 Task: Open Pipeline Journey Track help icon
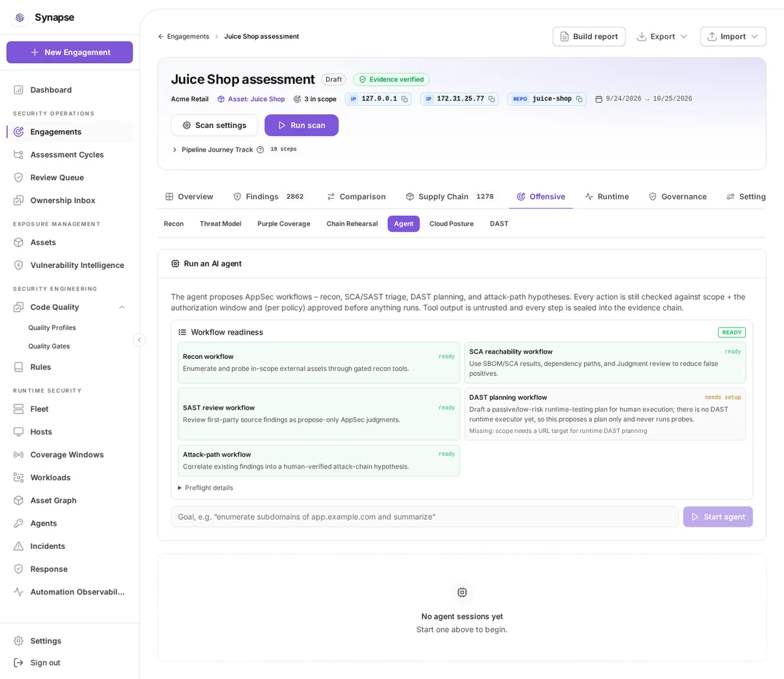(260, 150)
